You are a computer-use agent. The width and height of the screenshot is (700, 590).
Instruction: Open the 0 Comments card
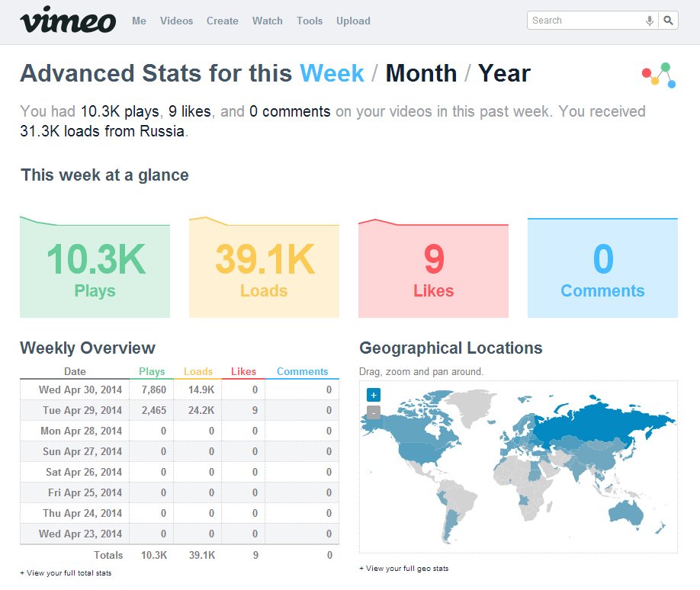(x=602, y=267)
